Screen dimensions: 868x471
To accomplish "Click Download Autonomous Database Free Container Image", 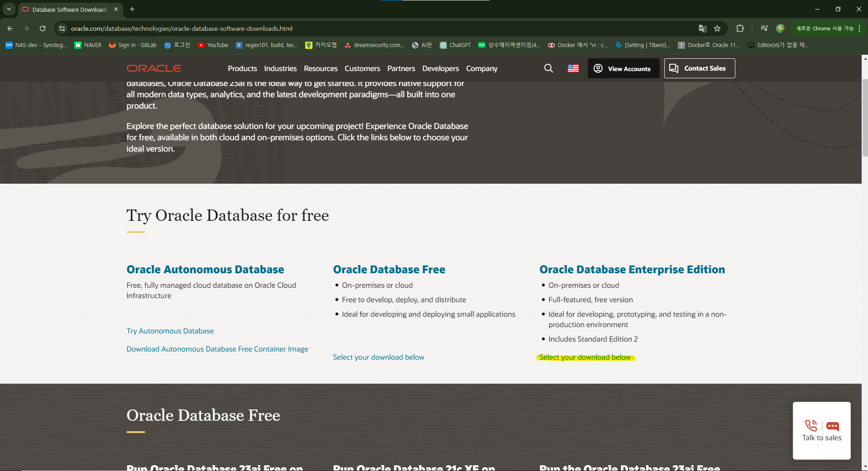I will click(x=217, y=349).
